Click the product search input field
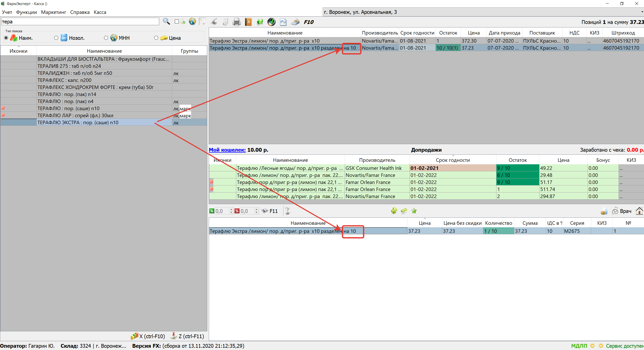Screen dimensions: 644x350 coord(80,22)
